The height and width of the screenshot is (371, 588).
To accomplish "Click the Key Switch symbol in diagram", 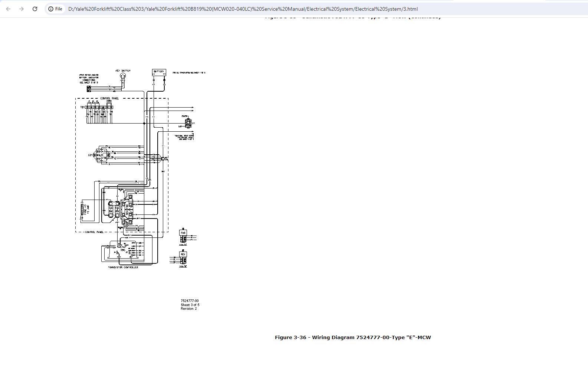I will point(123,76).
